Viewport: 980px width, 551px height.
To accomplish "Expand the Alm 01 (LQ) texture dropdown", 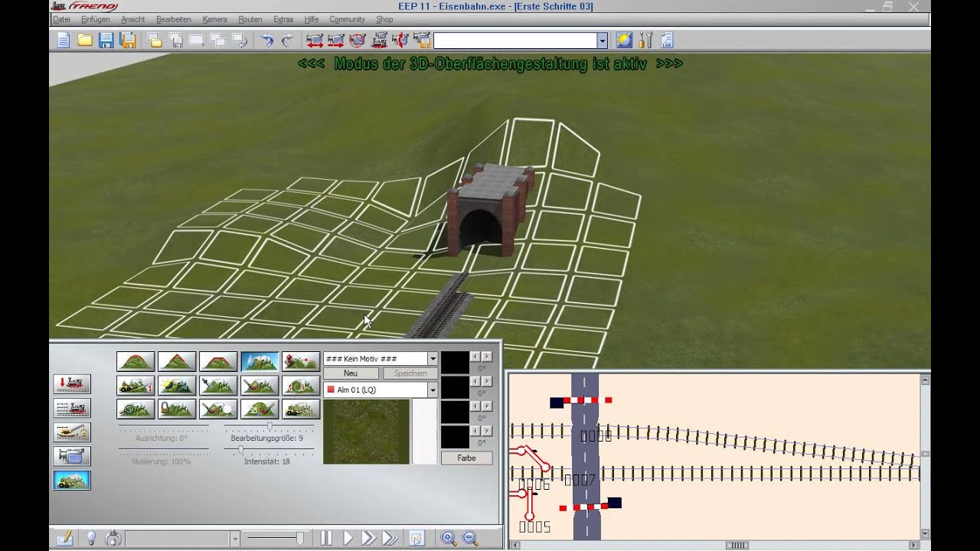I will pos(433,390).
